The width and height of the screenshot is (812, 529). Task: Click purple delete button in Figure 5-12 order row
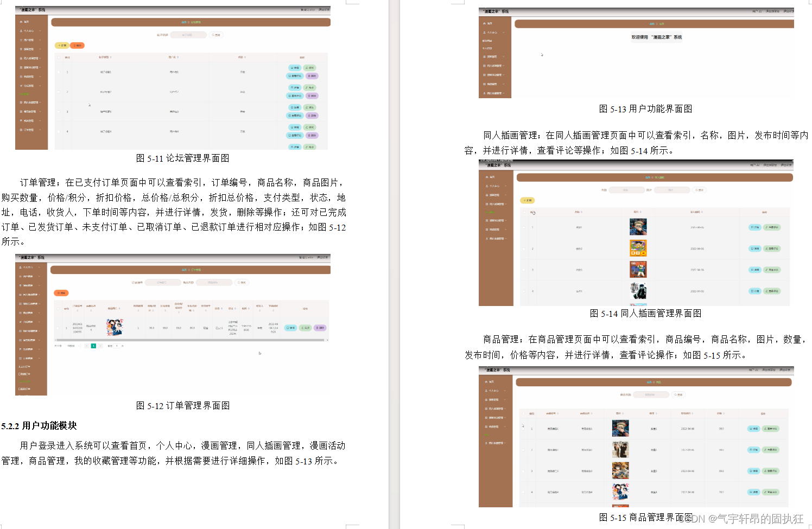pyautogui.click(x=320, y=328)
